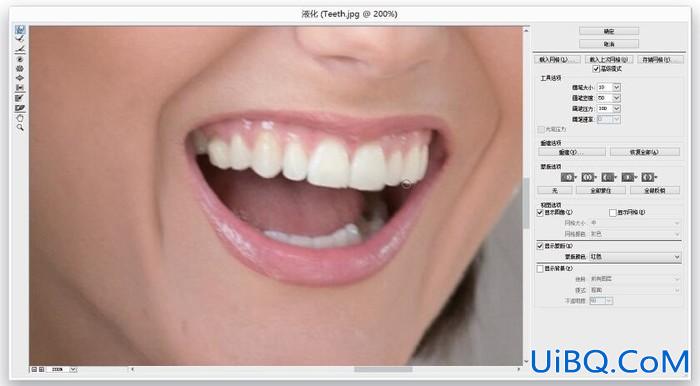Screen dimensions: 700x386
Task: Click the 全部蒙住 mask all button
Action: tap(601, 191)
